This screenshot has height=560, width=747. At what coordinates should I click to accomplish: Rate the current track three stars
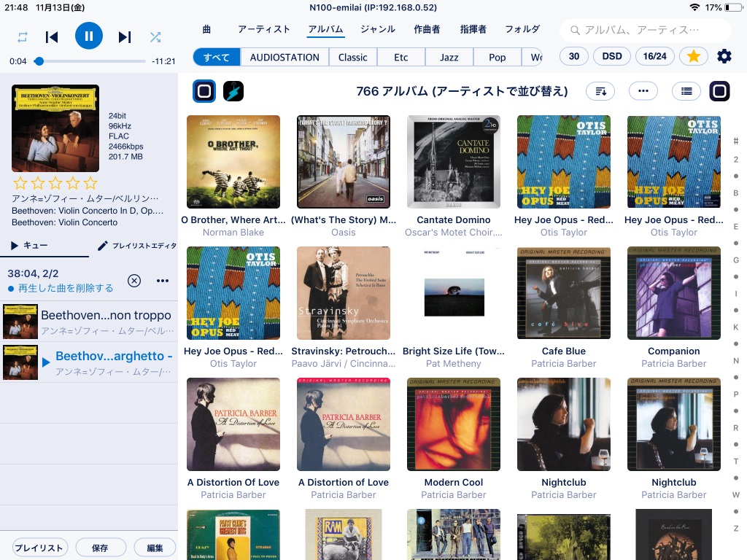55,183
